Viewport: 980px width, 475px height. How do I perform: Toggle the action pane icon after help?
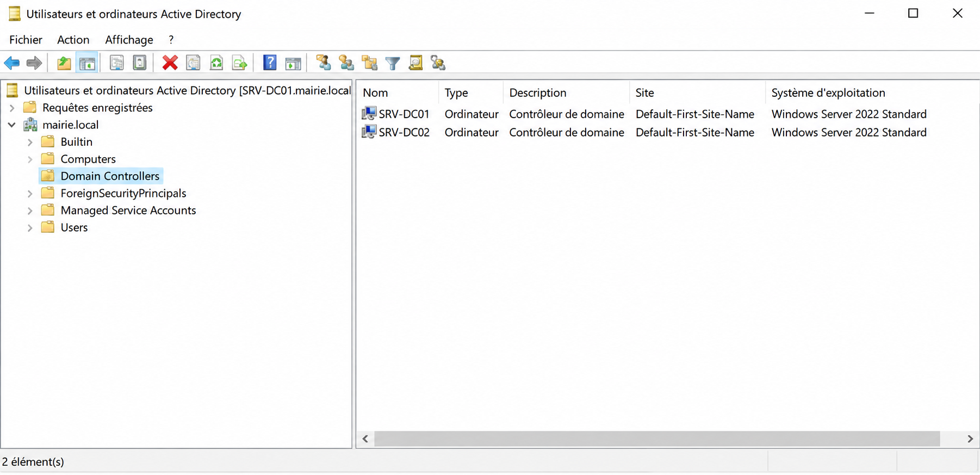[293, 63]
